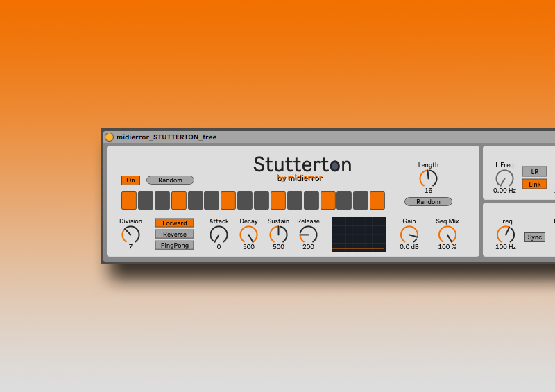This screenshot has width=555, height=392.
Task: Click the L Freq knob
Action: [x=505, y=178]
